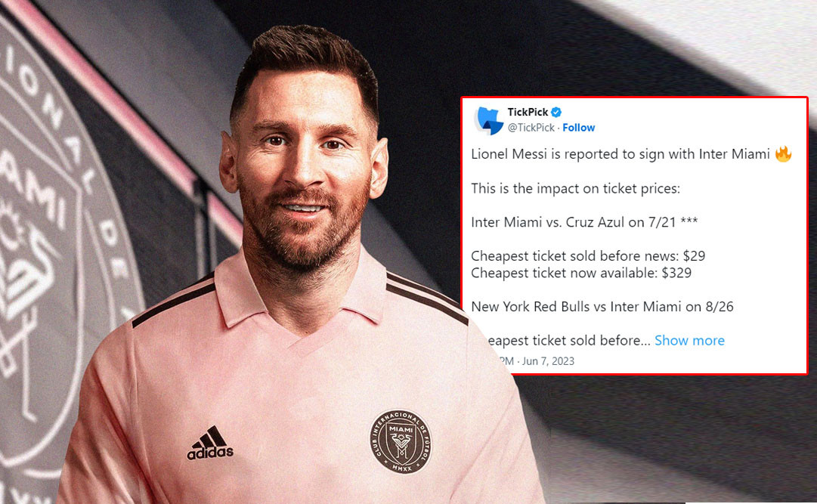Follow the TickPick account
The image size is (817, 504).
(x=578, y=128)
